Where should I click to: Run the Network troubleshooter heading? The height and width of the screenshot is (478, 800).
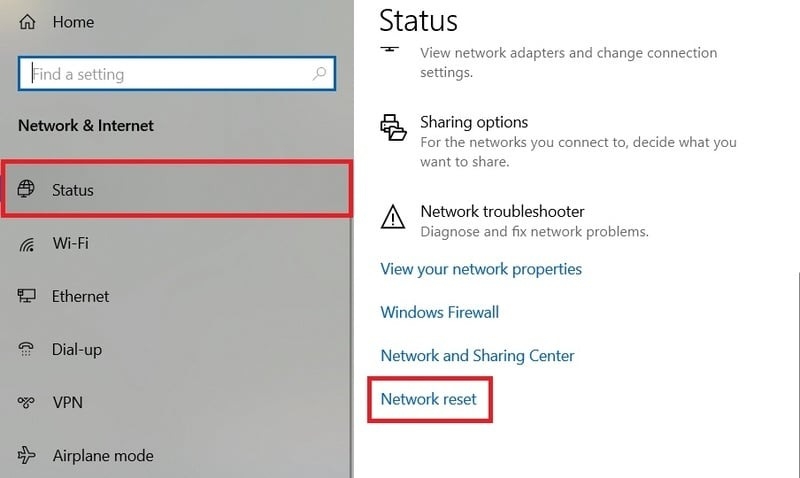503,211
